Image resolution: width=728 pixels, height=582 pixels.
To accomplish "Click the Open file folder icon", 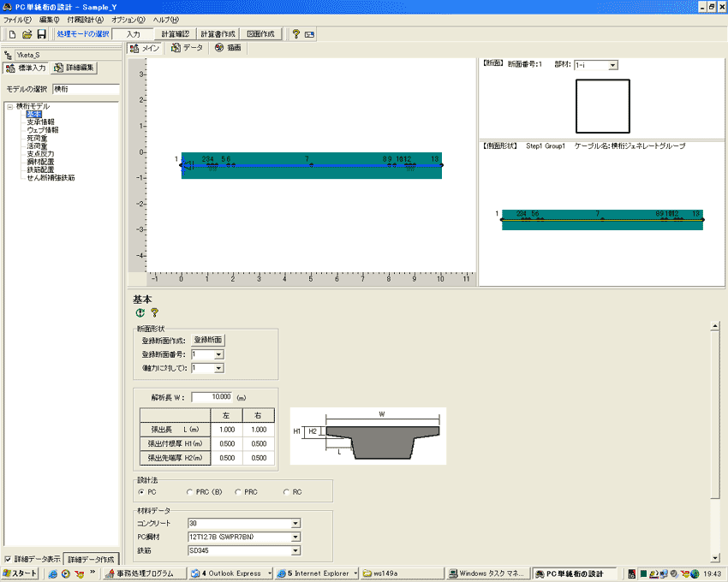I will point(27,34).
